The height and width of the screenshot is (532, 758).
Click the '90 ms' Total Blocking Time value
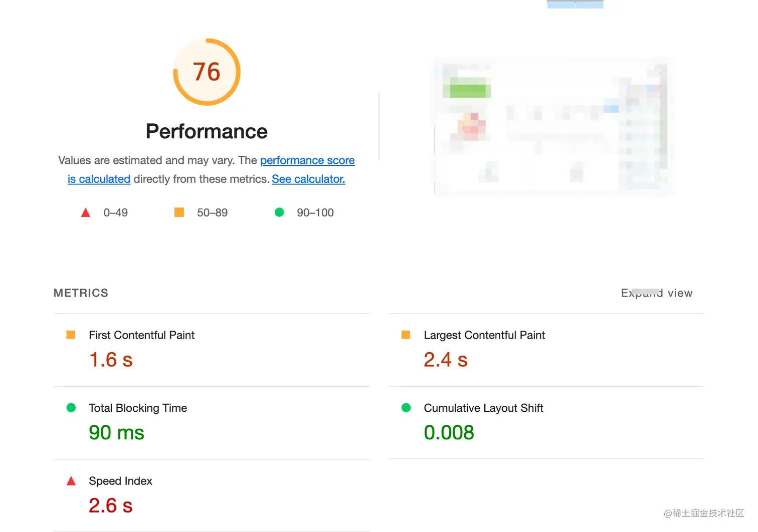pyautogui.click(x=116, y=433)
